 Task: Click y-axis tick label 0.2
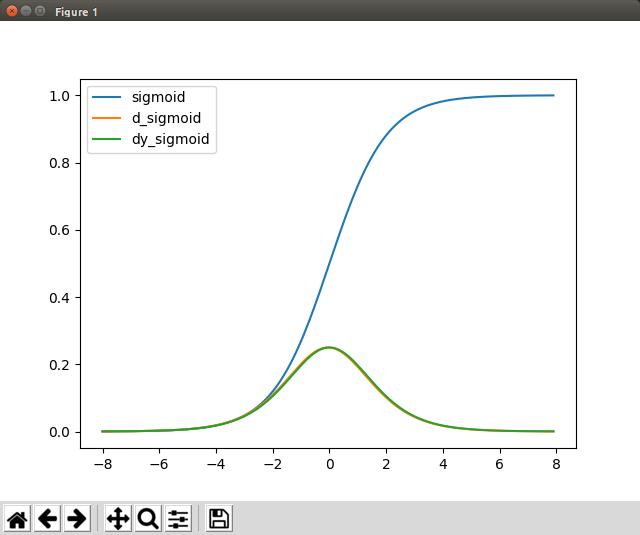tap(60, 365)
